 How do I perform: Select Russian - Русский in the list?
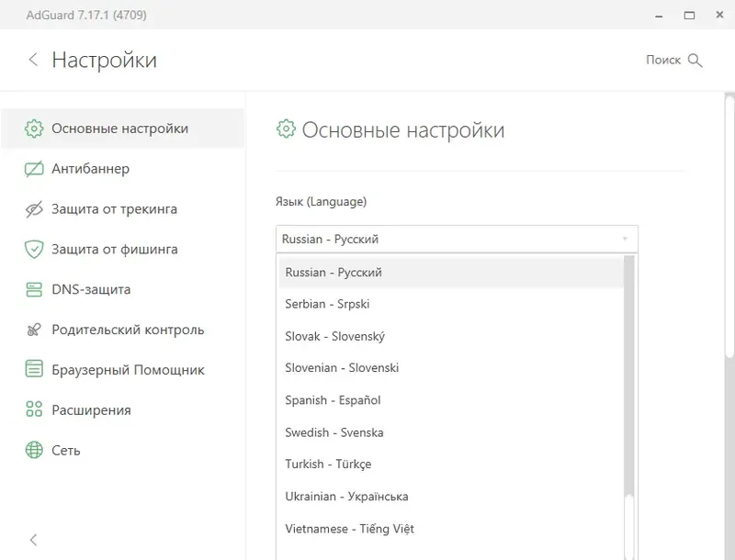451,272
